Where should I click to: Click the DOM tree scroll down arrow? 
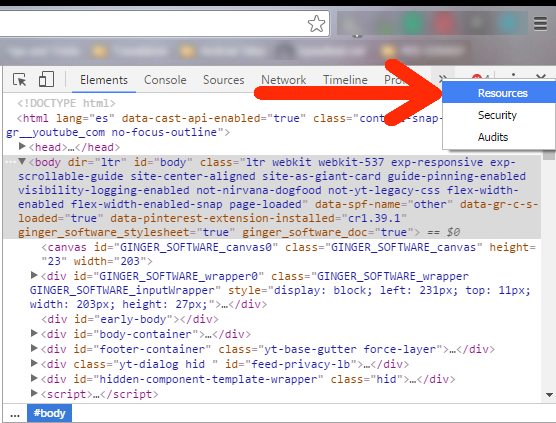pyautogui.click(x=549, y=395)
